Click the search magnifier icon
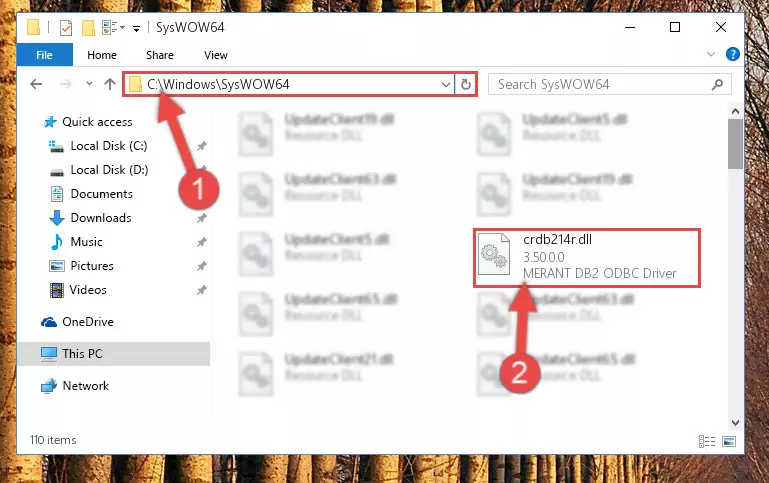The image size is (769, 483). [717, 84]
